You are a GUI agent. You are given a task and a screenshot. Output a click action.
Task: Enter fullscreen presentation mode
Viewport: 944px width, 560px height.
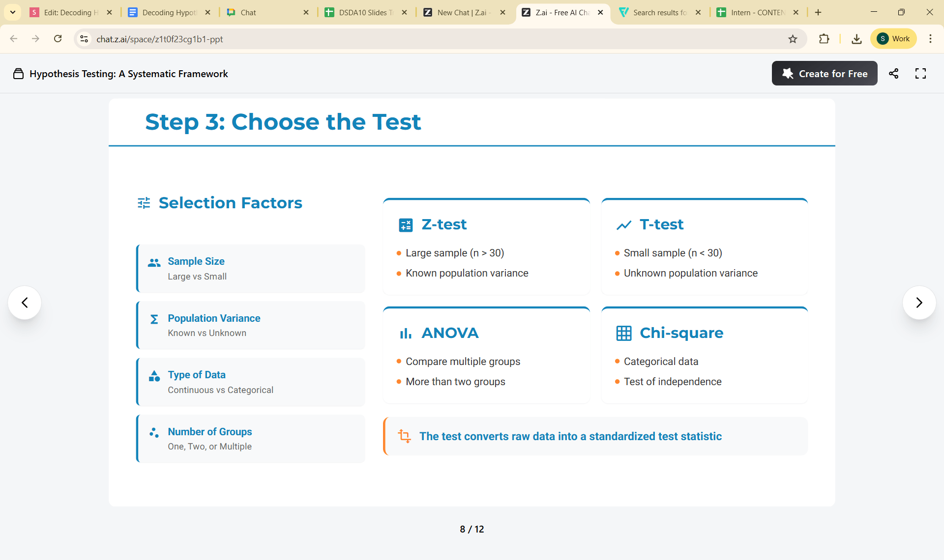coord(920,74)
